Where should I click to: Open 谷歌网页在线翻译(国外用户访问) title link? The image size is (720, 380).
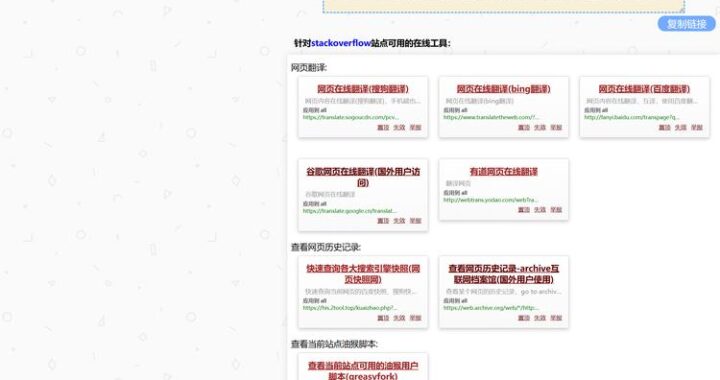(x=363, y=177)
